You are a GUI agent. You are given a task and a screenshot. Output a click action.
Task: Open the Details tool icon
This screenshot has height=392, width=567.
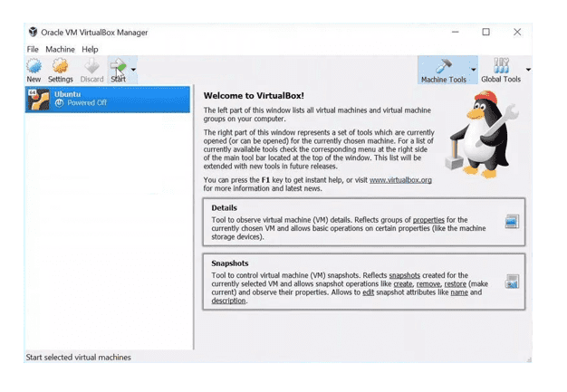click(512, 221)
